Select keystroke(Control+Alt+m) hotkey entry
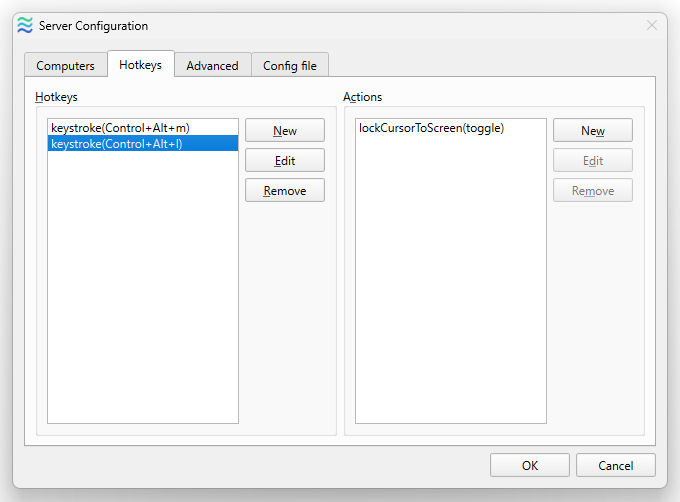This screenshot has width=680, height=502. [x=143, y=128]
